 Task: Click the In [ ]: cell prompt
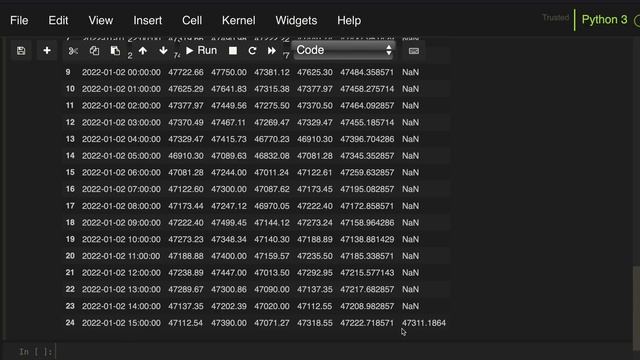pos(36,351)
